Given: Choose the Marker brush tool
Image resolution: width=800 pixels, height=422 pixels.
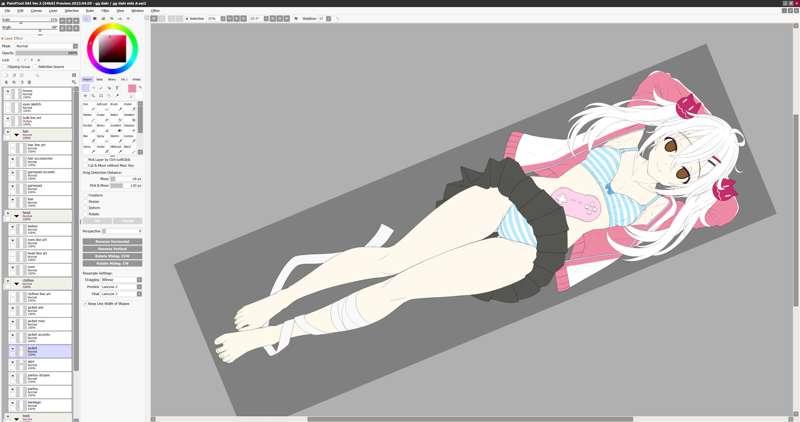Looking at the screenshot, I should point(89,117).
